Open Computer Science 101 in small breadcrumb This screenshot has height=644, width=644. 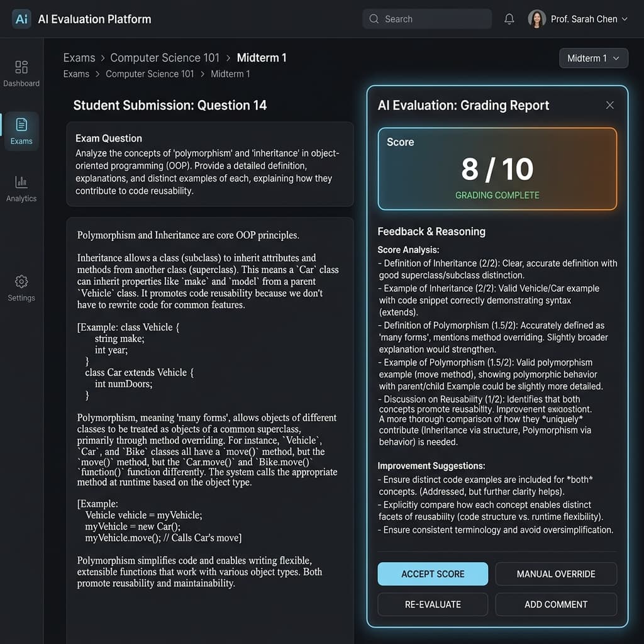point(150,74)
